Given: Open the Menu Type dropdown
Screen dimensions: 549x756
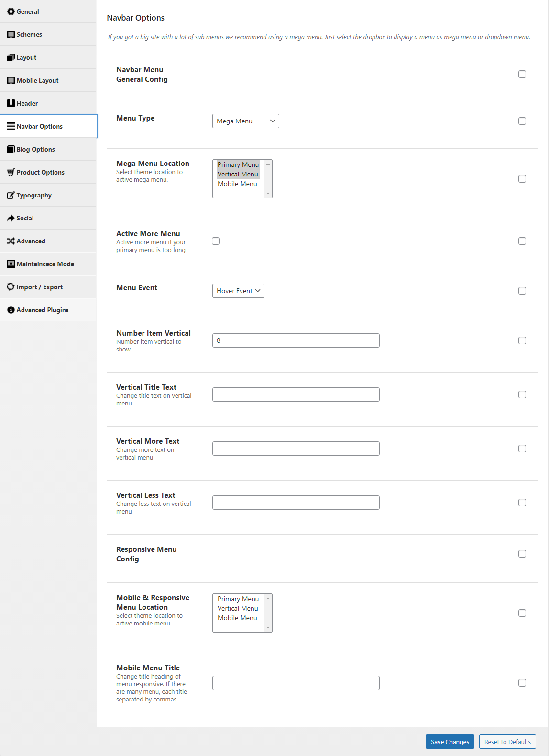Looking at the screenshot, I should tap(246, 121).
